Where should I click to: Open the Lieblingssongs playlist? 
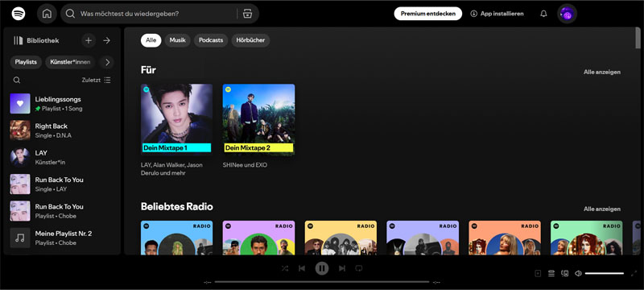coord(62,103)
